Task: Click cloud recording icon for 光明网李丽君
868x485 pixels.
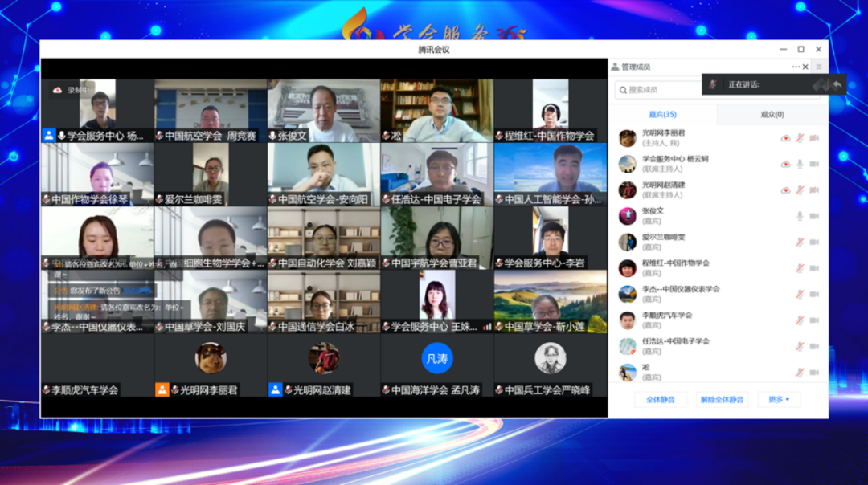Action: pos(785,138)
